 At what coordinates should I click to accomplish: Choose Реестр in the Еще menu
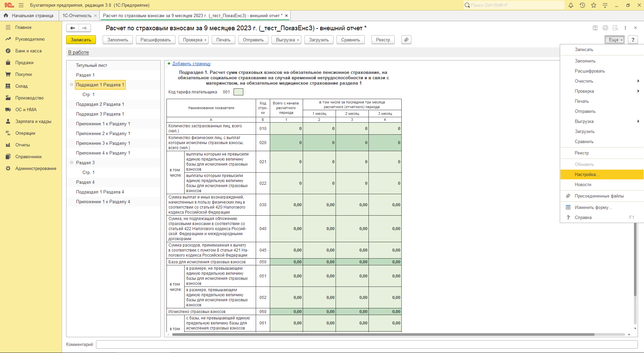click(x=602, y=153)
